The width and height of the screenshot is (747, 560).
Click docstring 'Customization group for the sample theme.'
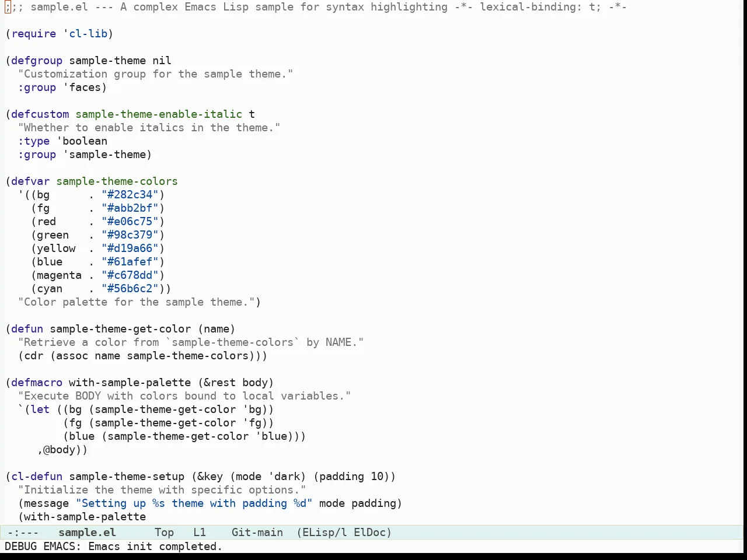point(155,74)
